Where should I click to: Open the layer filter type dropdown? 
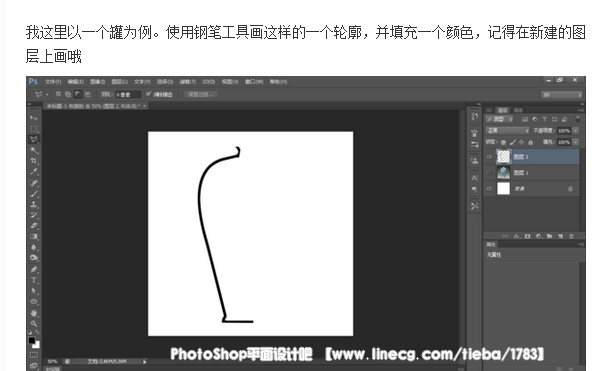(500, 119)
